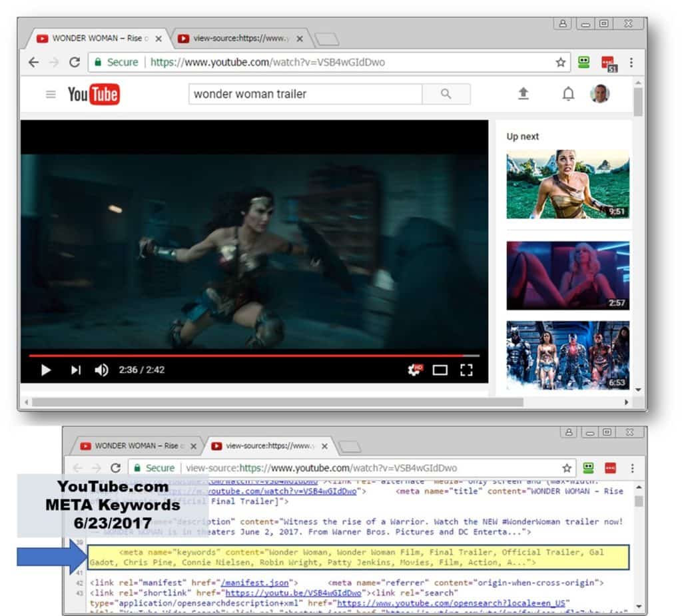Play the Wonder Woman video
The width and height of the screenshot is (682, 616).
coord(46,370)
